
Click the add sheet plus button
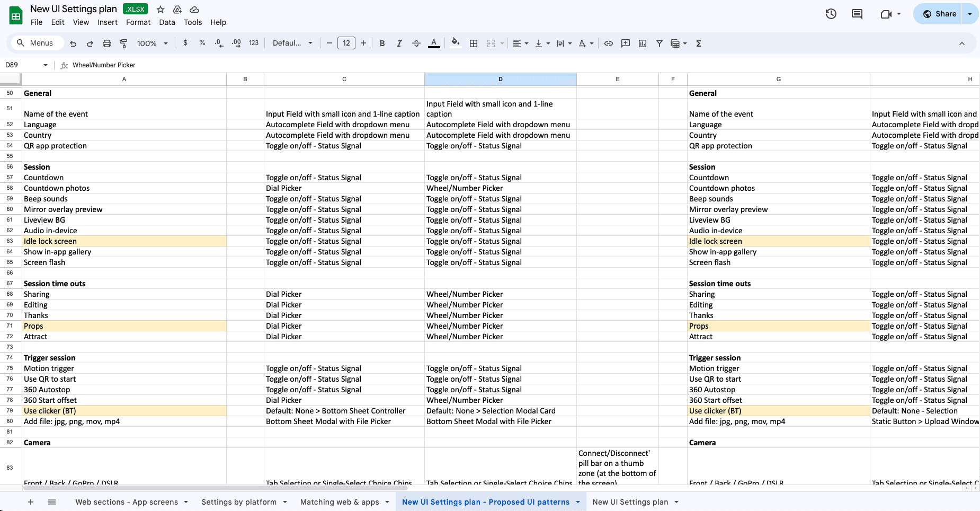31,502
